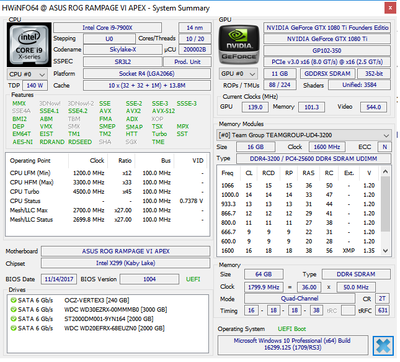This screenshot has width=400, height=362.
Task: Click the Intel Core i9 X-series logo
Action: [x=29, y=45]
